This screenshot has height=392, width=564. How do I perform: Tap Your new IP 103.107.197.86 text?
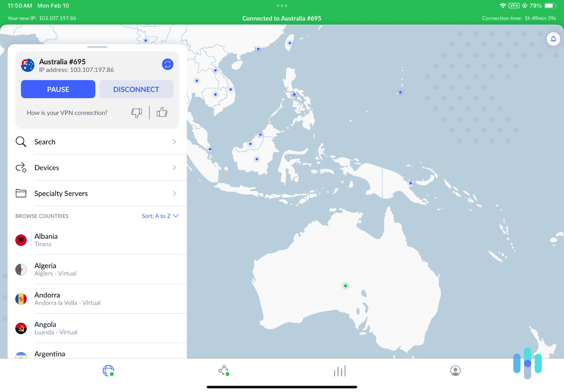42,18
